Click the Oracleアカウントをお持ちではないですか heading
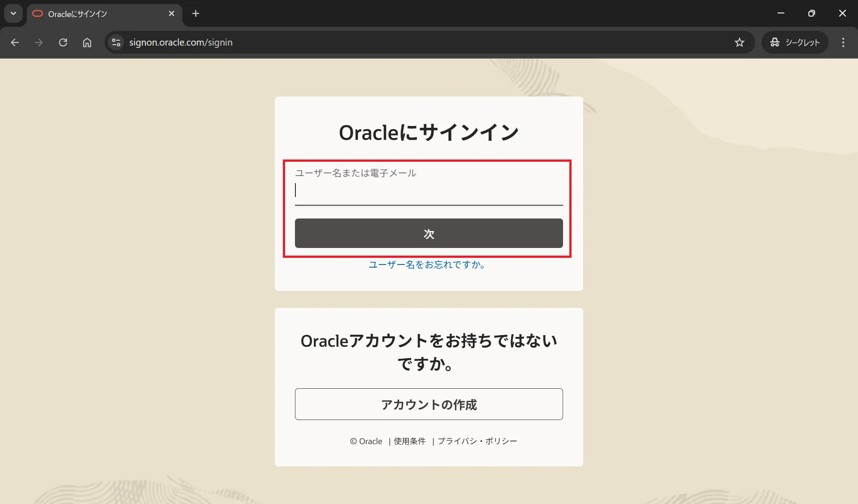Image resolution: width=858 pixels, height=504 pixels. tap(429, 352)
